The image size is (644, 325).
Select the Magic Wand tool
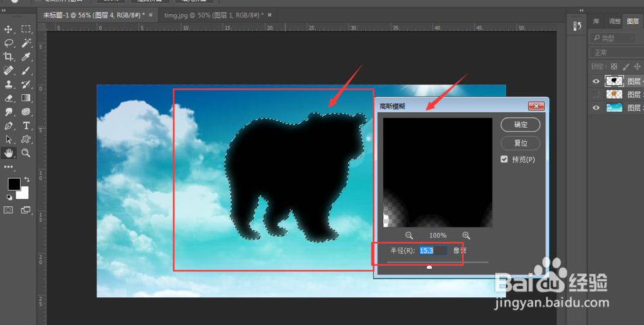click(x=26, y=43)
